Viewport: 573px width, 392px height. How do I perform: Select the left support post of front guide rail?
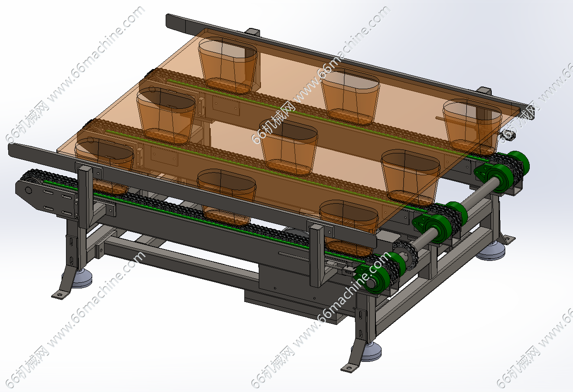[x=85, y=197]
